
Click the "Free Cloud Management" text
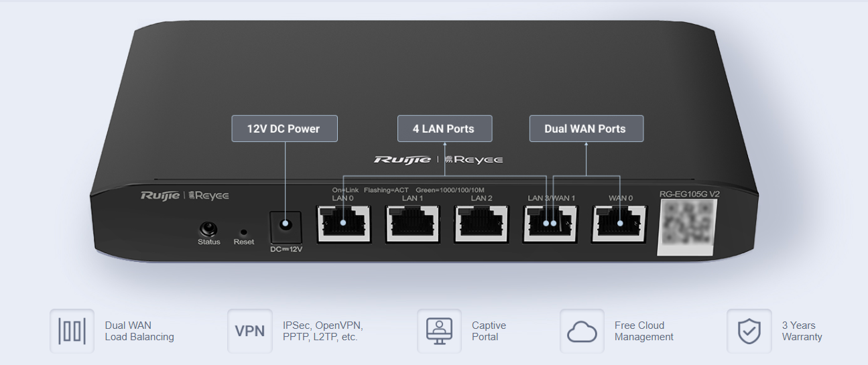[x=644, y=331]
